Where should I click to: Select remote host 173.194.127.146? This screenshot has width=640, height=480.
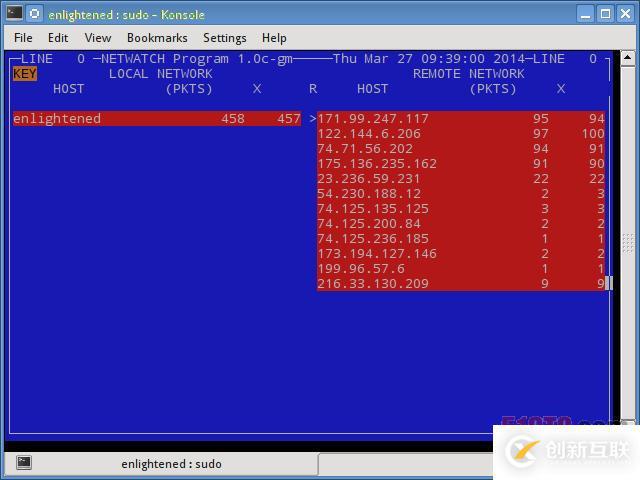click(461, 254)
